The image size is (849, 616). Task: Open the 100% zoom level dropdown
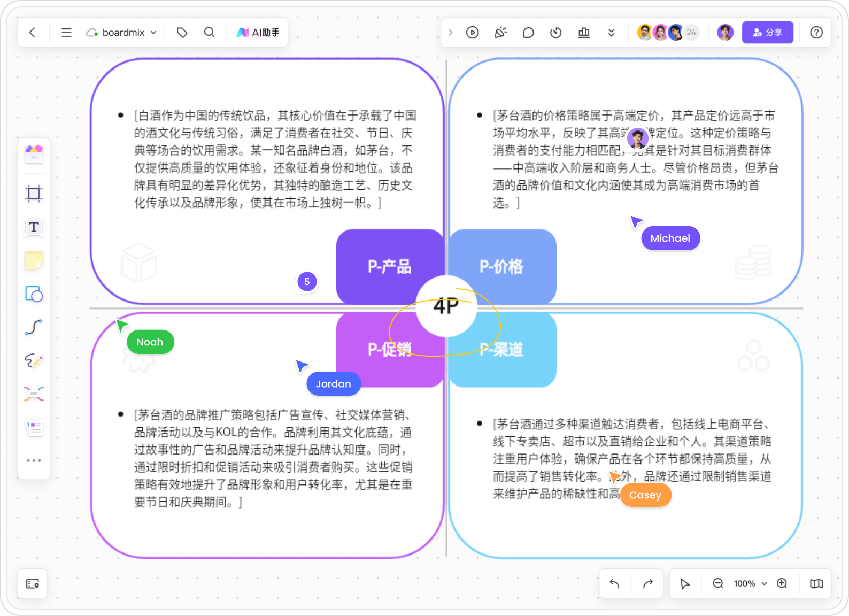pyautogui.click(x=750, y=583)
